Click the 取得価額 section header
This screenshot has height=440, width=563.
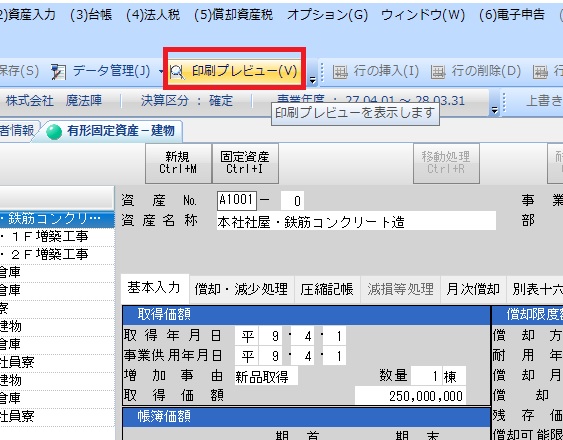point(307,315)
